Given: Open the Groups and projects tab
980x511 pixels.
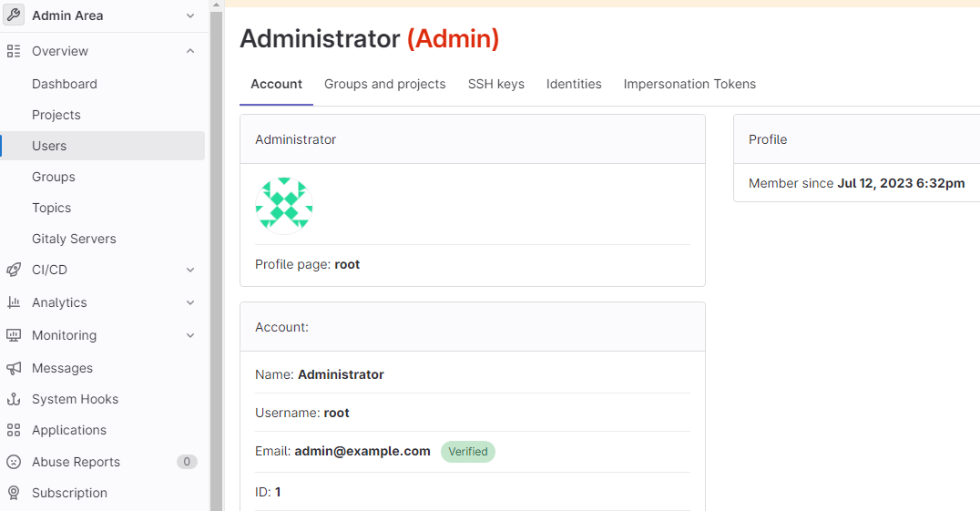Looking at the screenshot, I should tap(385, 85).
